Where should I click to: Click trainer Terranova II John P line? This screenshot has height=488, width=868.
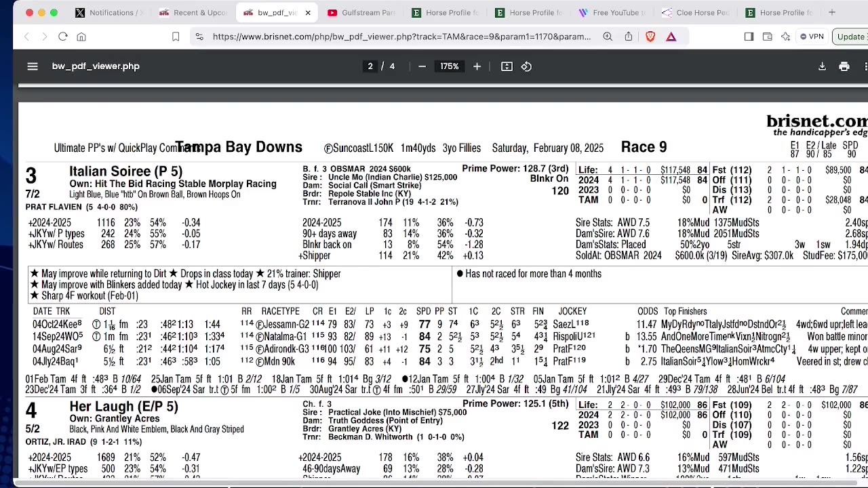(x=380, y=202)
